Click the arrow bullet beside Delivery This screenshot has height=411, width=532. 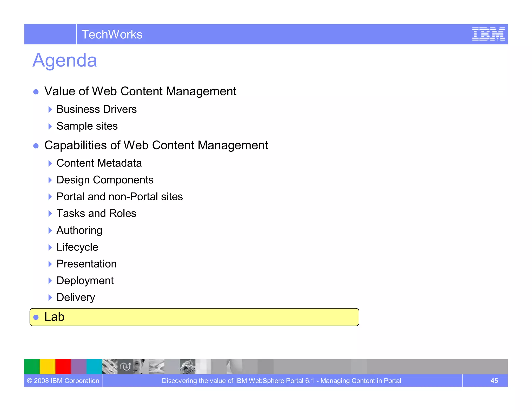pos(50,298)
